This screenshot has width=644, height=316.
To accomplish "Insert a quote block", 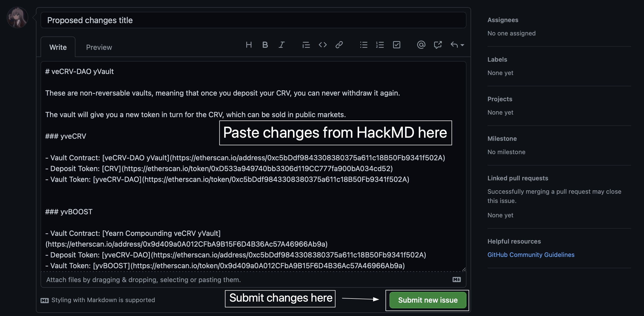I will [x=306, y=45].
